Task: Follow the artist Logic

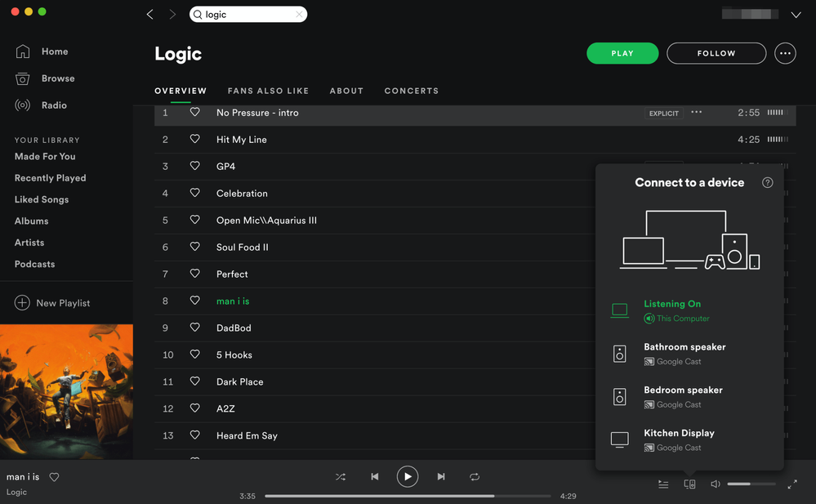Action: [x=716, y=53]
